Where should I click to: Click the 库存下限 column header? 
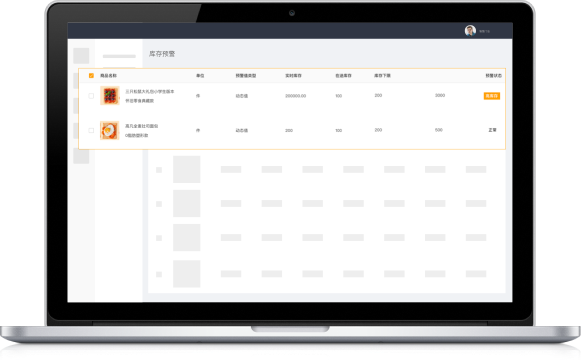(382, 76)
